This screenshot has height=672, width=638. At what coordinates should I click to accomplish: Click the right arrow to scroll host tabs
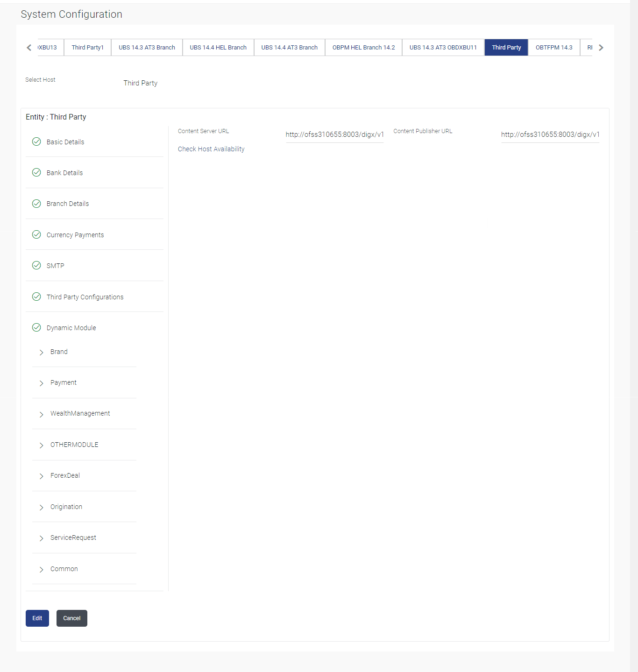point(601,47)
